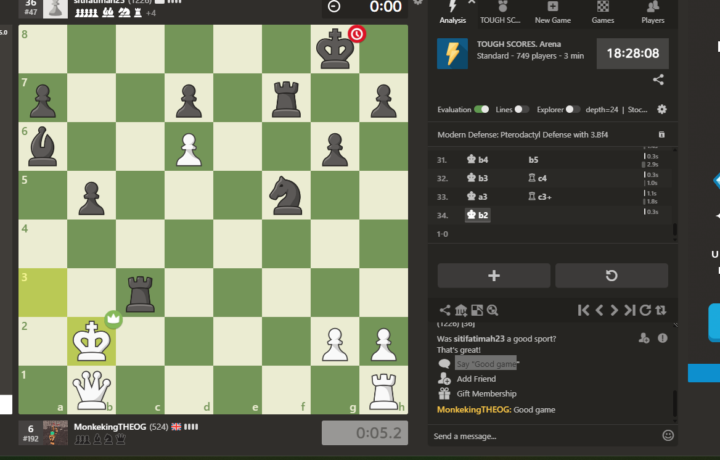The image size is (720, 460).
Task: Click Say "Good game" quick chat
Action: point(487,364)
